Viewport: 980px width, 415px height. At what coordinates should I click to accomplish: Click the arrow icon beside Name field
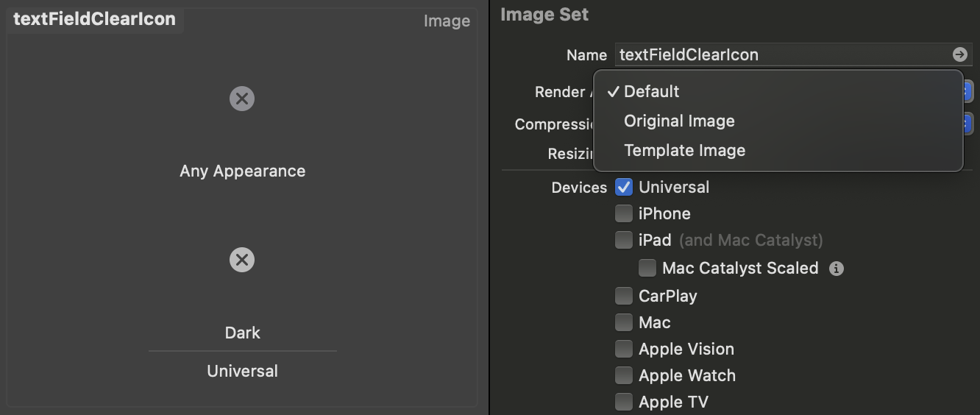pos(959,54)
